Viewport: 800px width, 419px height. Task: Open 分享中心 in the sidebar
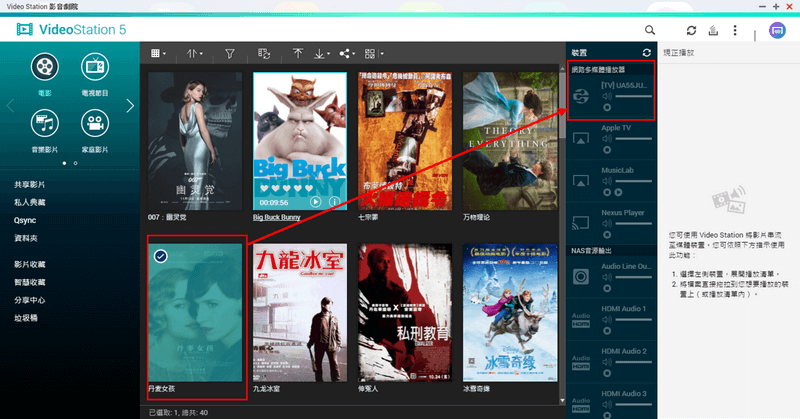pos(30,300)
